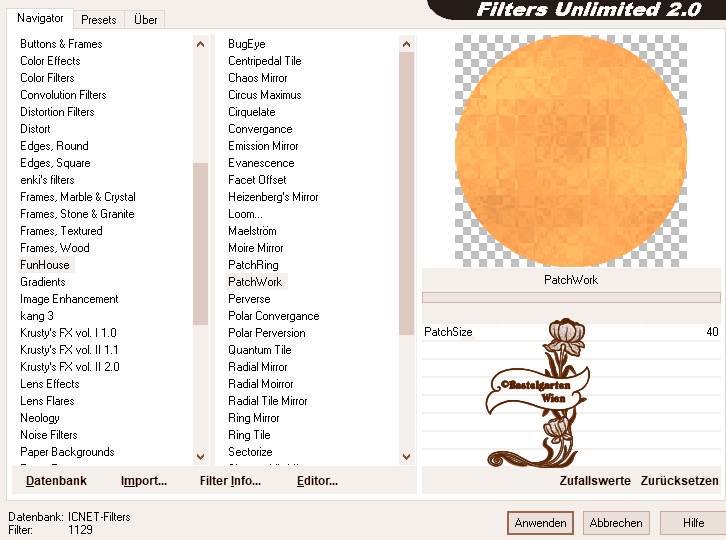This screenshot has width=726, height=540.
Task: Select Frames, Wood category
Action: click(55, 248)
